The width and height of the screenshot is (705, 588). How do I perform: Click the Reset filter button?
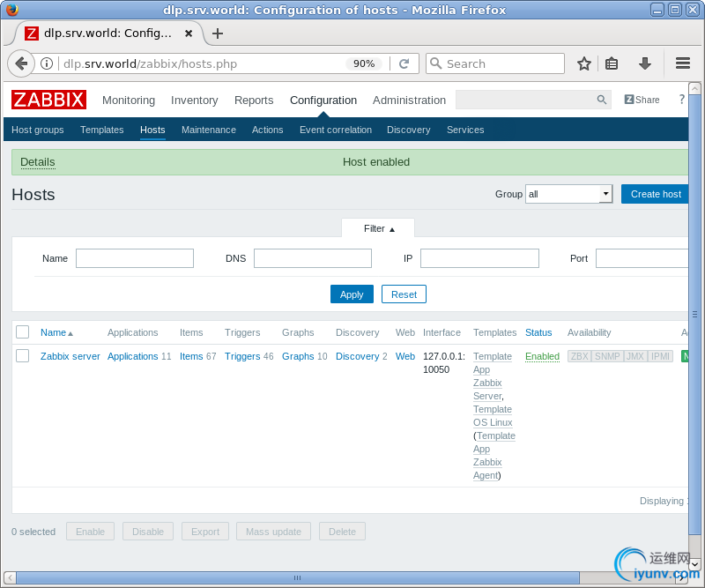404,294
